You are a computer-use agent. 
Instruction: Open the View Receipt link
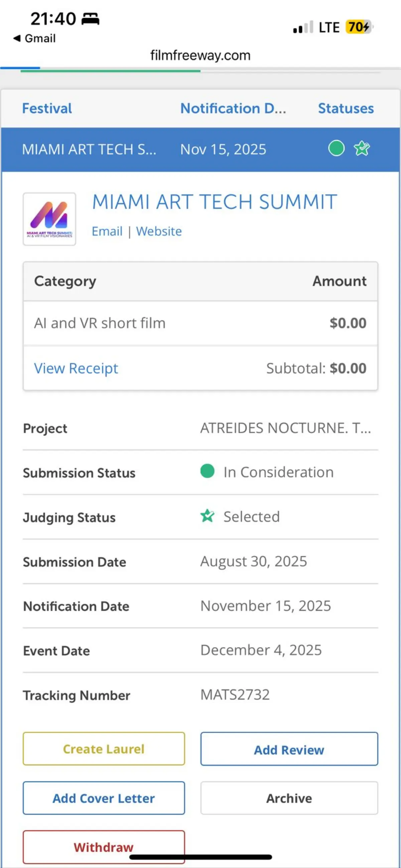point(76,368)
